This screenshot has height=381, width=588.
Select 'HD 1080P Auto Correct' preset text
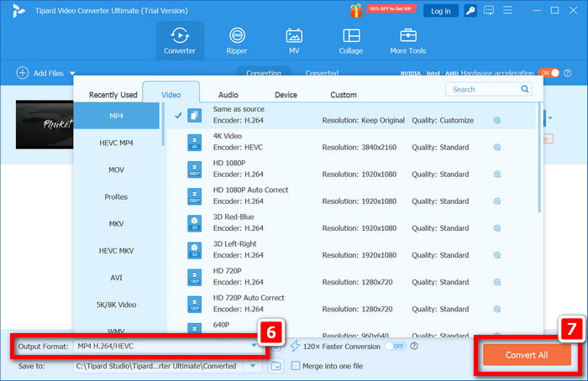(250, 190)
